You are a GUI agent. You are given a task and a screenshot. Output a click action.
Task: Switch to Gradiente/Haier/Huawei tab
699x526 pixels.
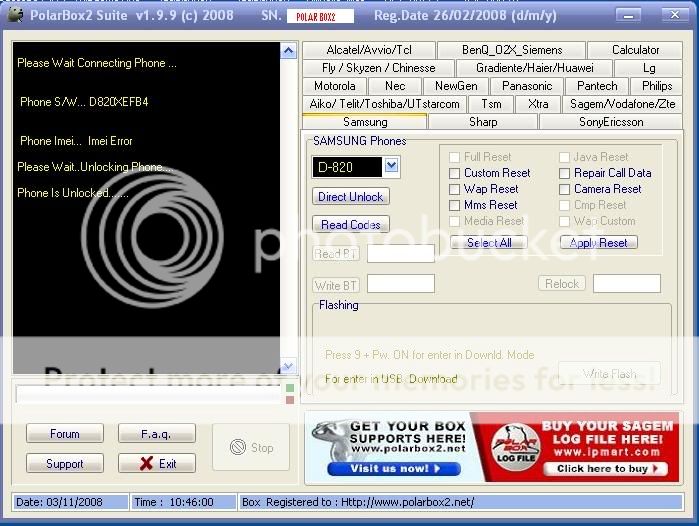(x=535, y=68)
